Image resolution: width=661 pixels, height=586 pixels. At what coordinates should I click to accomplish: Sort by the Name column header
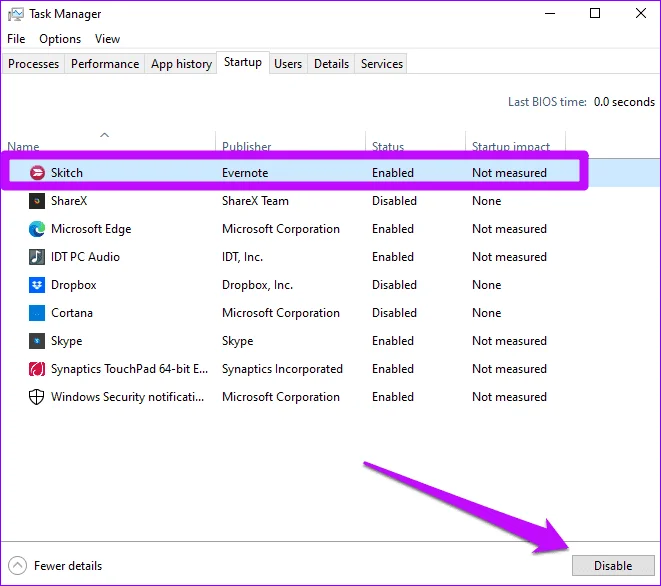click(x=23, y=147)
